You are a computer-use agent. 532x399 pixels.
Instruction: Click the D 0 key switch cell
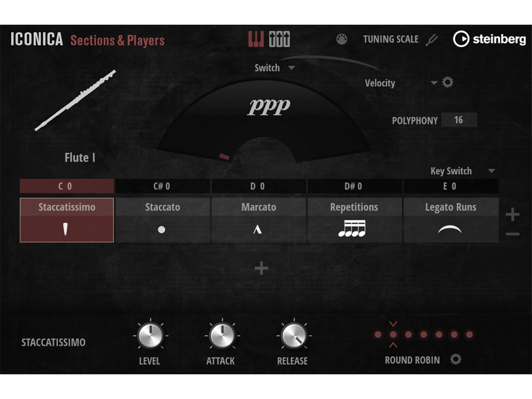click(x=259, y=186)
